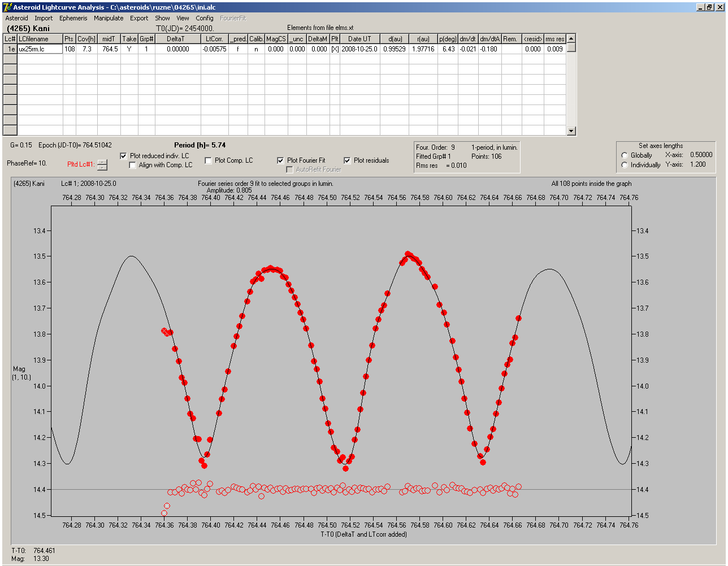Click the Elements from file elms.txt text
728x566 pixels.
[x=320, y=28]
